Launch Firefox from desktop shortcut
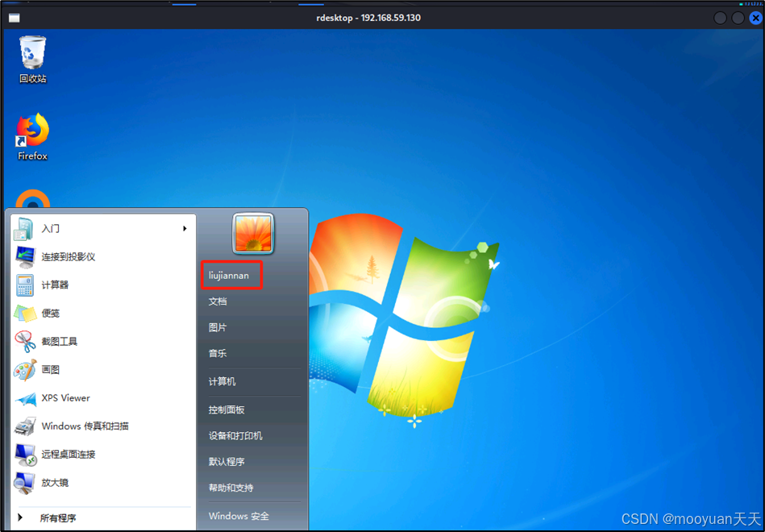The width and height of the screenshot is (765, 532). [x=33, y=130]
